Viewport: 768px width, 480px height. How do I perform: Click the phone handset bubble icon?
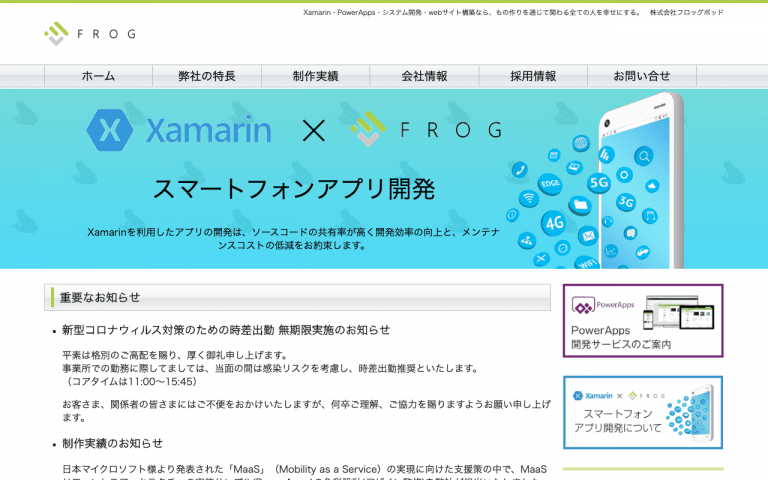tap(520, 170)
